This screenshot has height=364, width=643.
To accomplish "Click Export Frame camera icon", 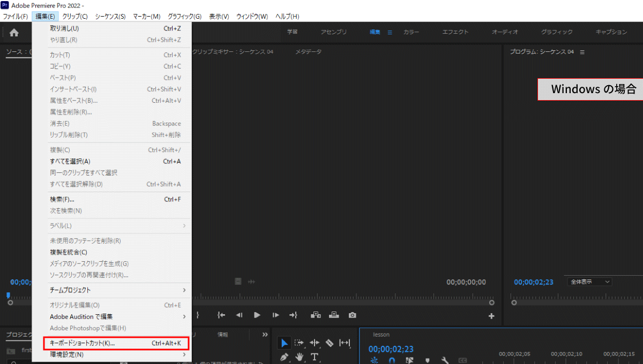I will pyautogui.click(x=352, y=315).
